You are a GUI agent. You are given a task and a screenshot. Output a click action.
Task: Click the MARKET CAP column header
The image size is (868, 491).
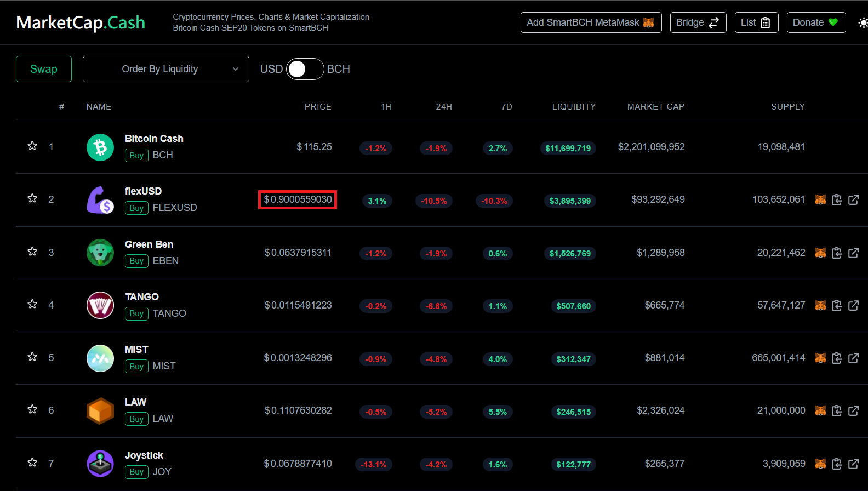(656, 107)
